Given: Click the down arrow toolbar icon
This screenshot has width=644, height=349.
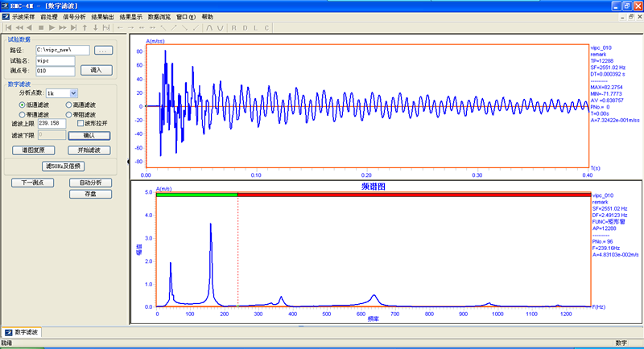Looking at the screenshot, I should [x=96, y=27].
